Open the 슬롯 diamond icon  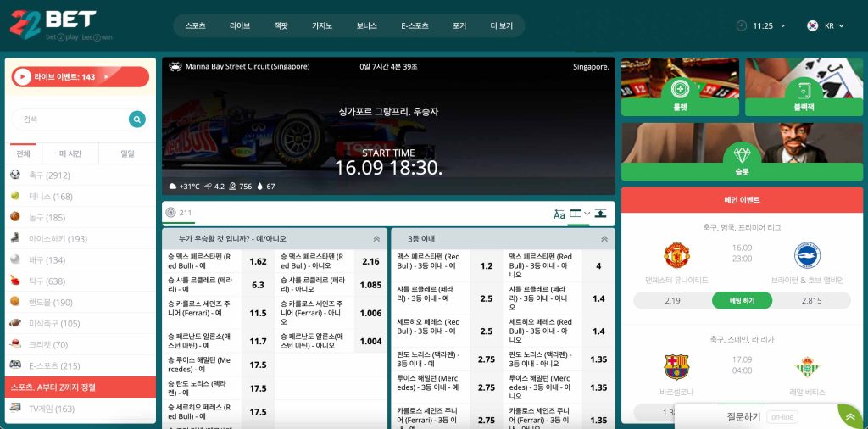click(742, 153)
